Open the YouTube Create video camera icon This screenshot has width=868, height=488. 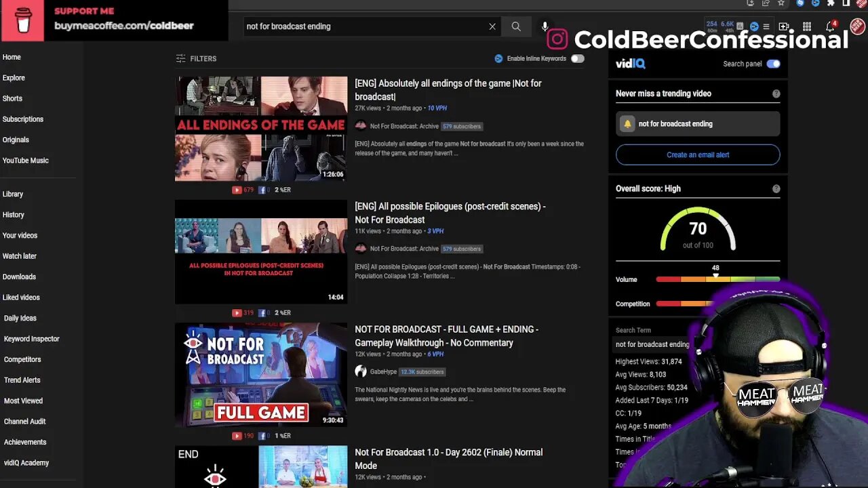pyautogui.click(x=784, y=26)
